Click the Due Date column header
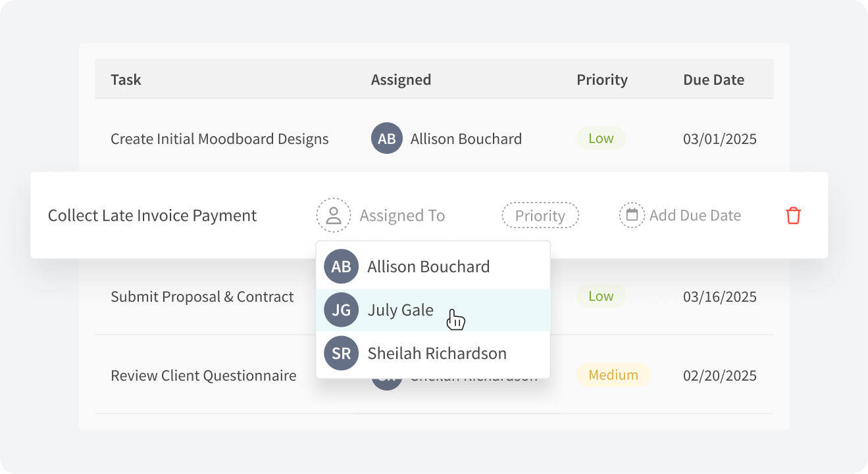868x474 pixels. (x=713, y=80)
